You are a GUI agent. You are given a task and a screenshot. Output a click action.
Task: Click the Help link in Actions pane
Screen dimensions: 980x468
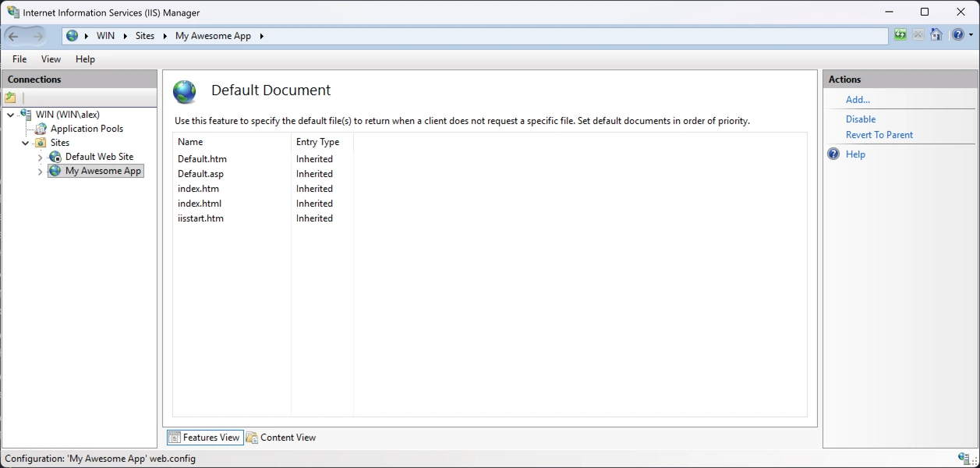pos(855,154)
